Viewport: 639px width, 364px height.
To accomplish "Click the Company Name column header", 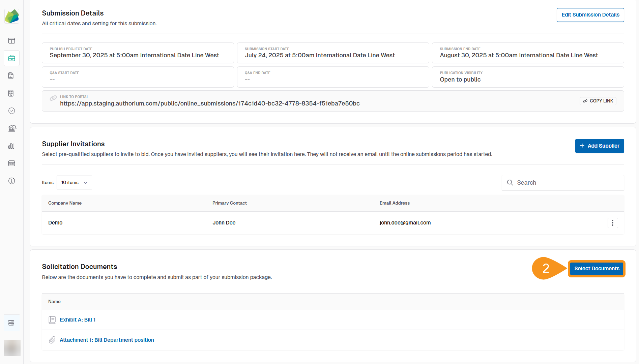I will (x=65, y=203).
